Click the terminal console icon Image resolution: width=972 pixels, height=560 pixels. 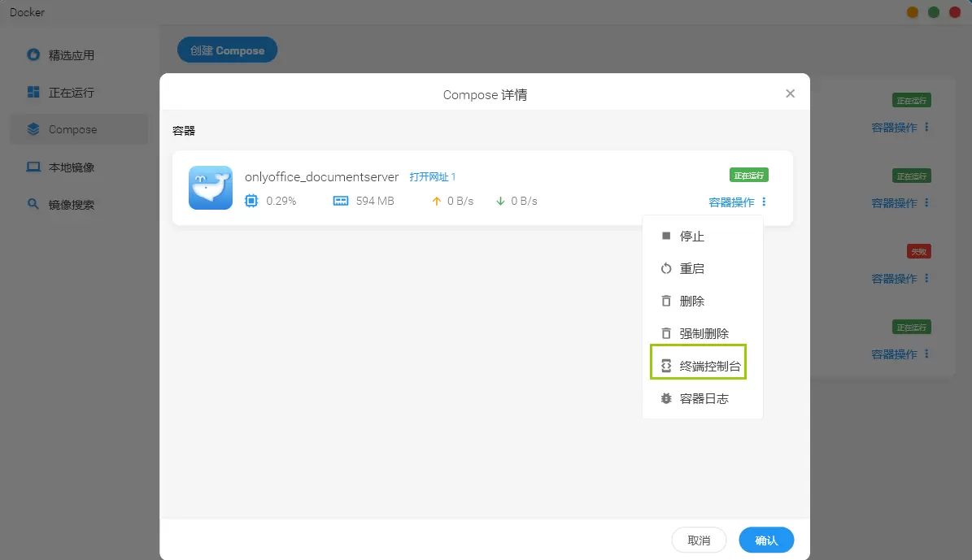coord(666,367)
